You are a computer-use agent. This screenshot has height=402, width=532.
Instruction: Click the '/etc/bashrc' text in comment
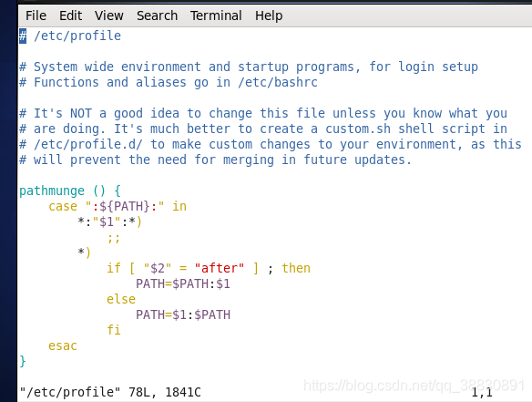[278, 83]
